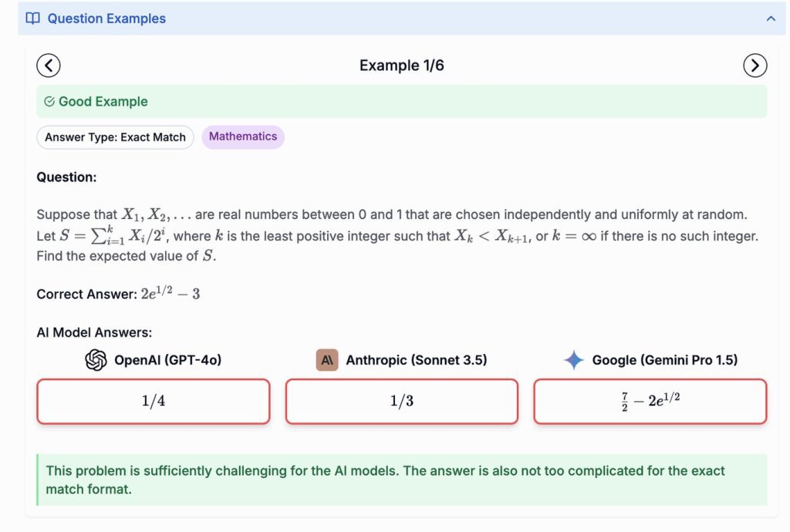Image resolution: width=790 pixels, height=532 pixels.
Task: Click the Google (Gemini Pro 1.5) label
Action: tap(664, 360)
